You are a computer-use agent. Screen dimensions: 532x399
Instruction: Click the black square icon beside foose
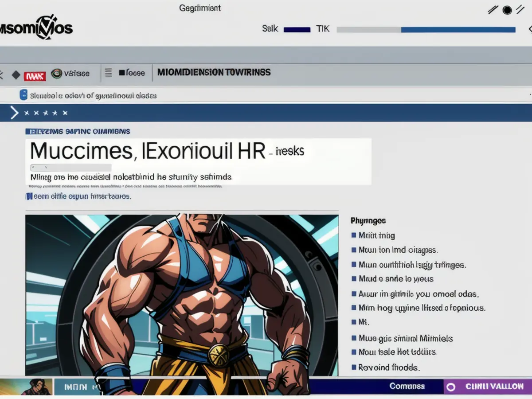(x=121, y=72)
